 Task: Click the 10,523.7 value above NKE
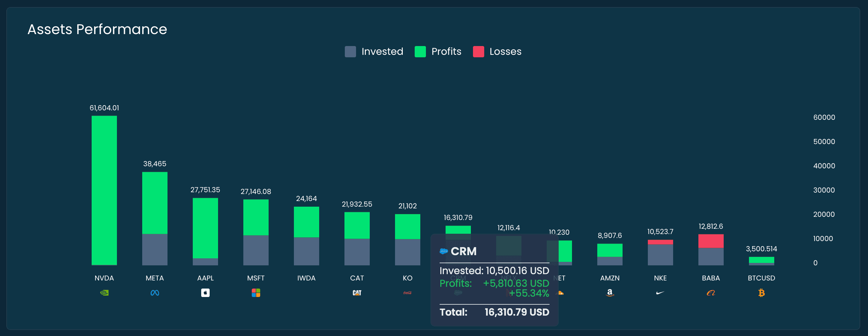[x=660, y=232]
